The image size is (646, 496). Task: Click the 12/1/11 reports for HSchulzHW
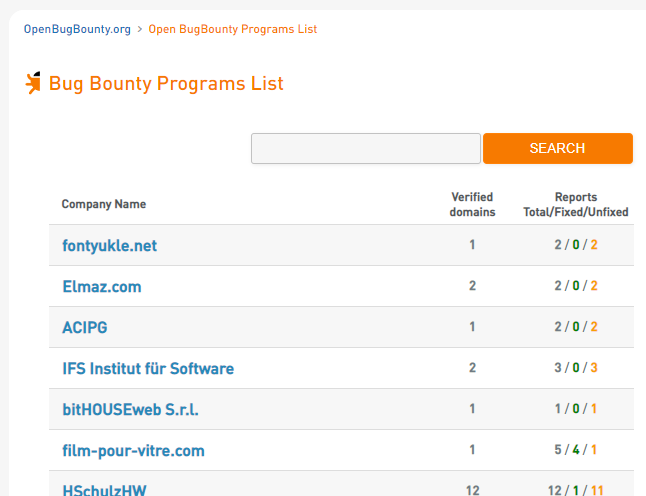tap(576, 490)
